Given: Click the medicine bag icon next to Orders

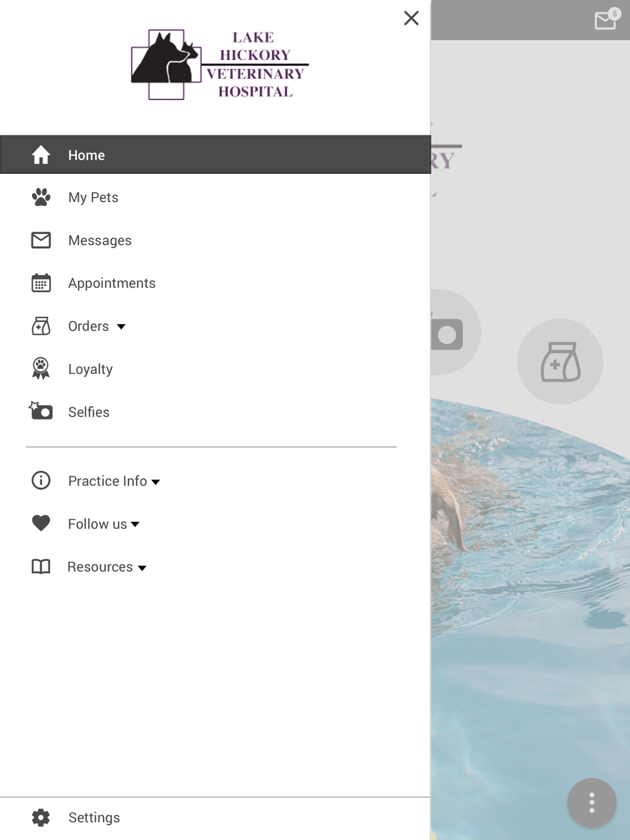Looking at the screenshot, I should click(x=41, y=326).
